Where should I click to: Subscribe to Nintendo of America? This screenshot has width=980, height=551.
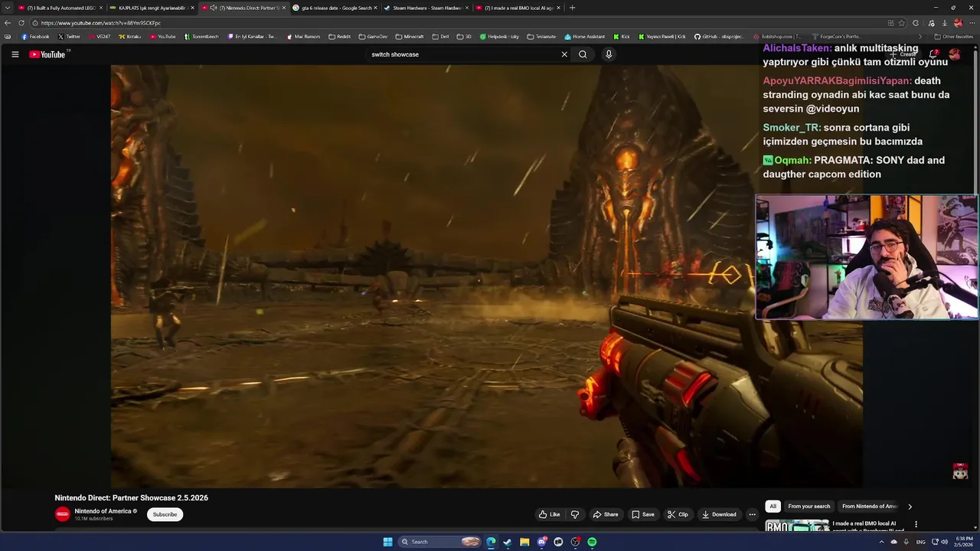click(165, 514)
